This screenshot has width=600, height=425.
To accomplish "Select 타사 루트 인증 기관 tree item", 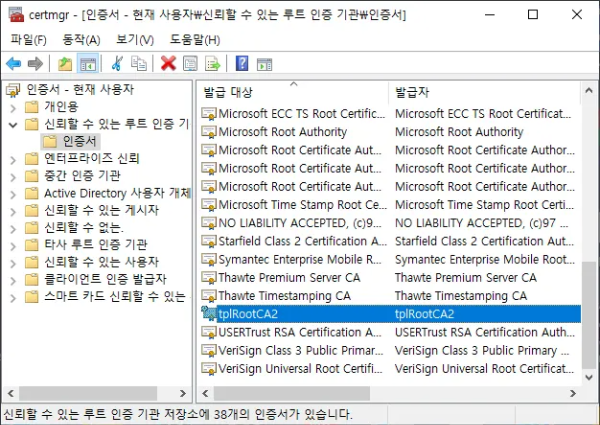I will pos(96,244).
